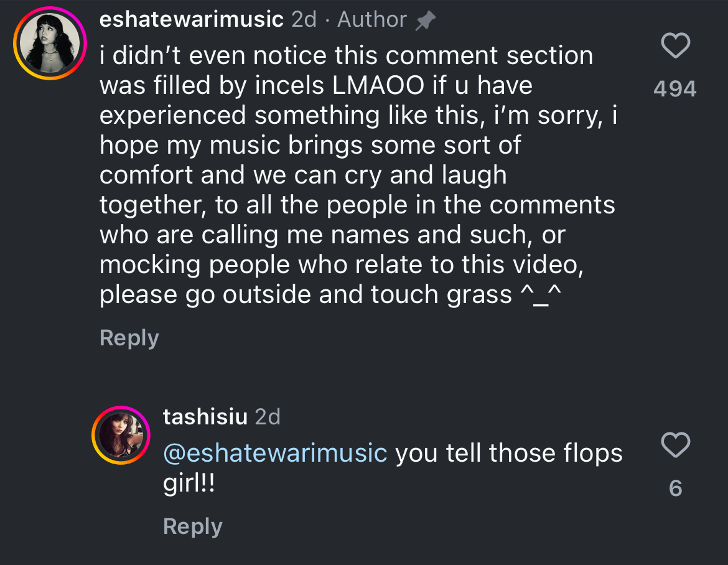
Task: Follow the blue @eshatewarimusic mention
Action: click(x=275, y=452)
